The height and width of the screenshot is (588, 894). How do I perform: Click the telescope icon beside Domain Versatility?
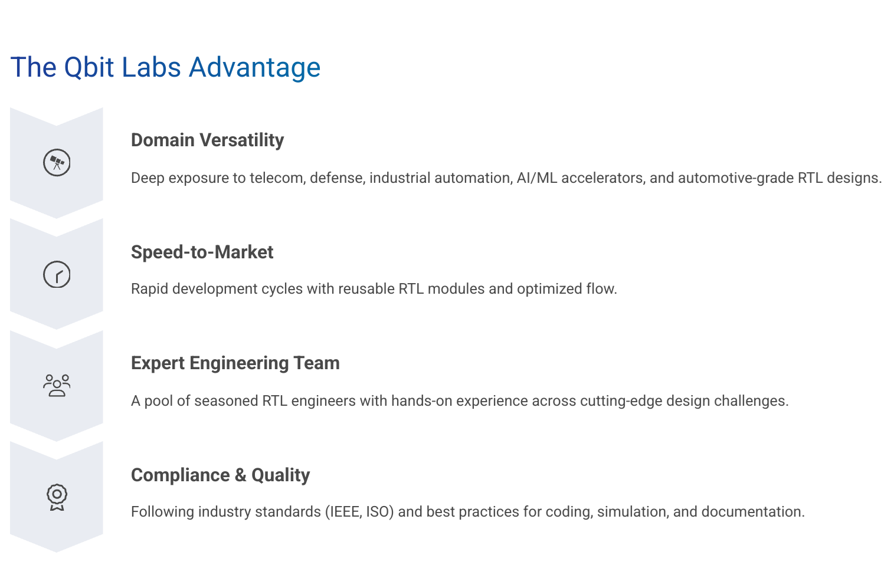click(57, 163)
